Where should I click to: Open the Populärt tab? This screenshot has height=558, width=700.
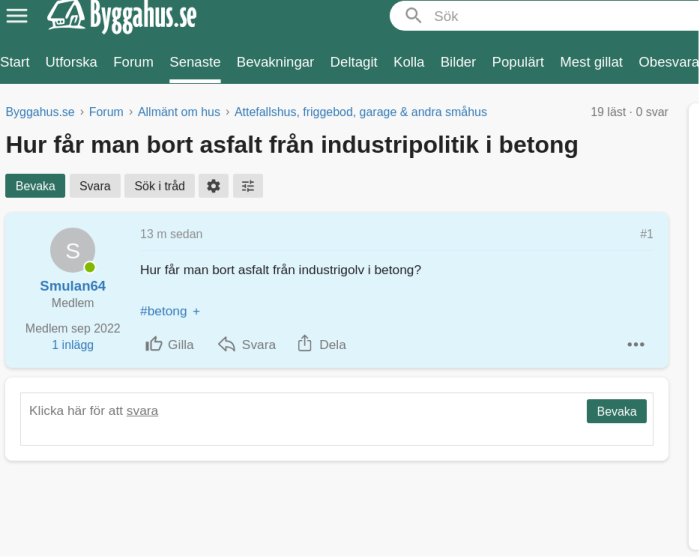[518, 62]
